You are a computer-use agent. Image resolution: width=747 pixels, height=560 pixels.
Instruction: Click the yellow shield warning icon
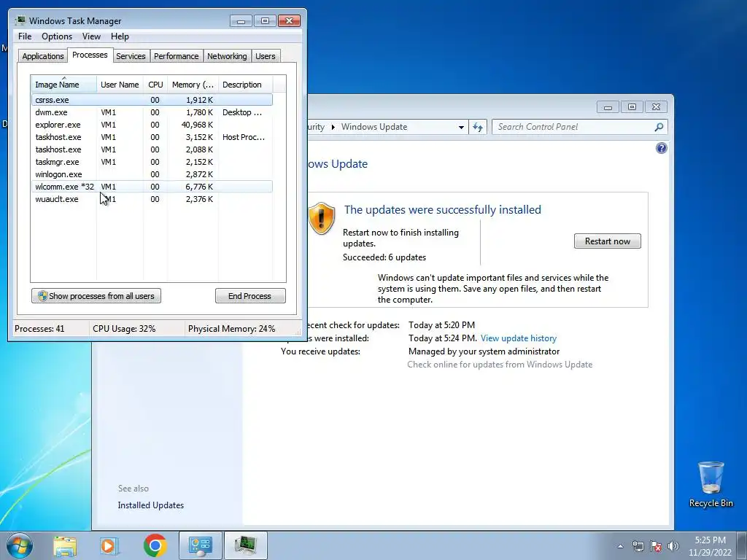pos(322,219)
